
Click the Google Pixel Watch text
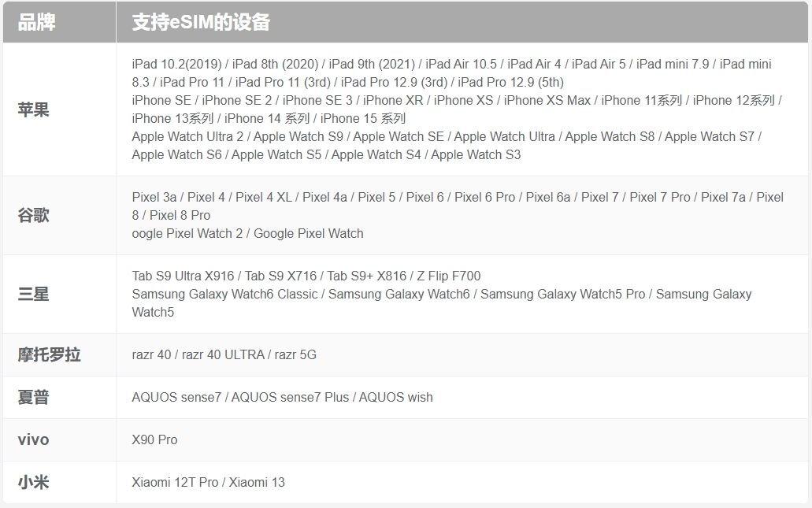point(309,233)
